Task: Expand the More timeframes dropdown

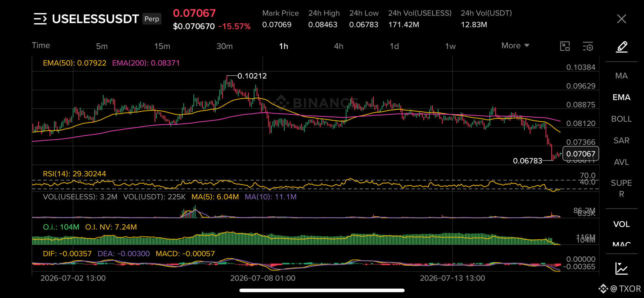Action: 515,46
